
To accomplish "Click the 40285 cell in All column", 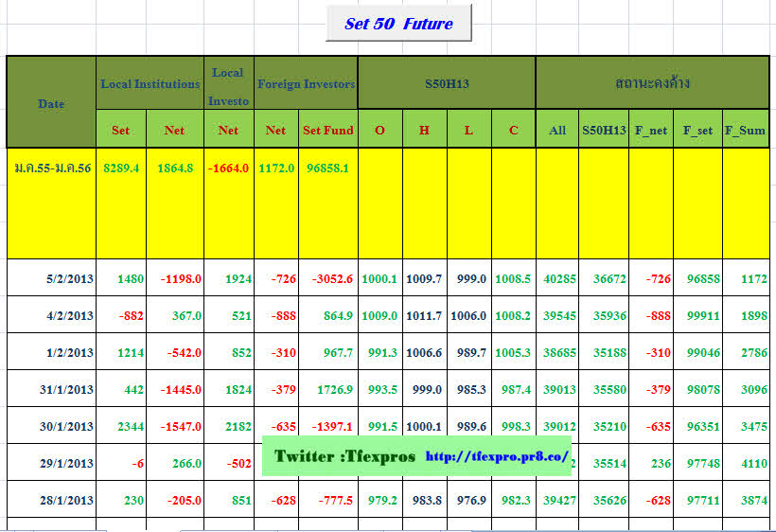I will click(559, 279).
